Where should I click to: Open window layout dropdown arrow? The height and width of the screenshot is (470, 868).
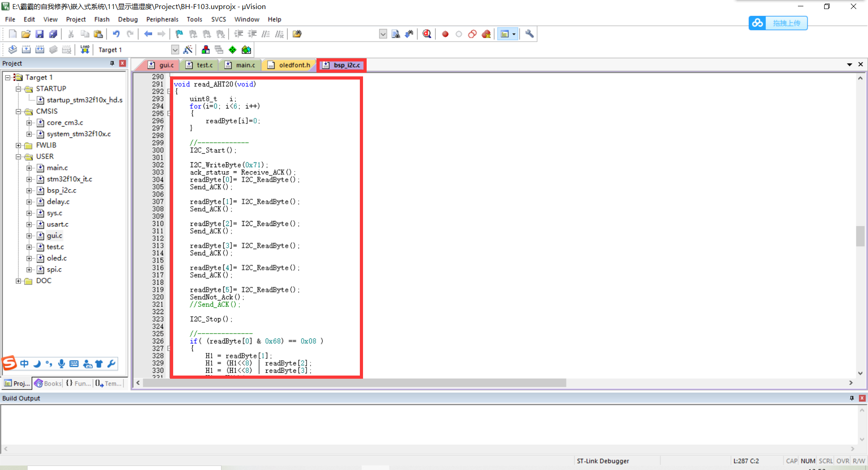[x=514, y=34]
